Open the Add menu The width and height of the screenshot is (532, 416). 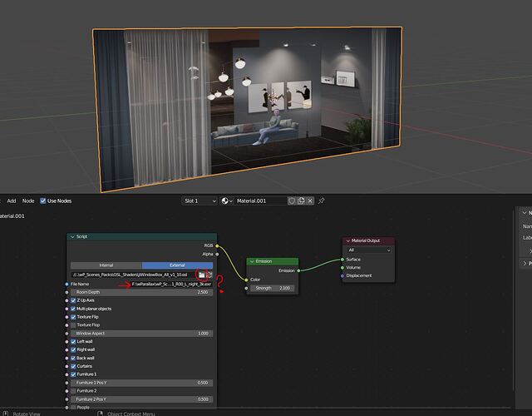pos(12,201)
